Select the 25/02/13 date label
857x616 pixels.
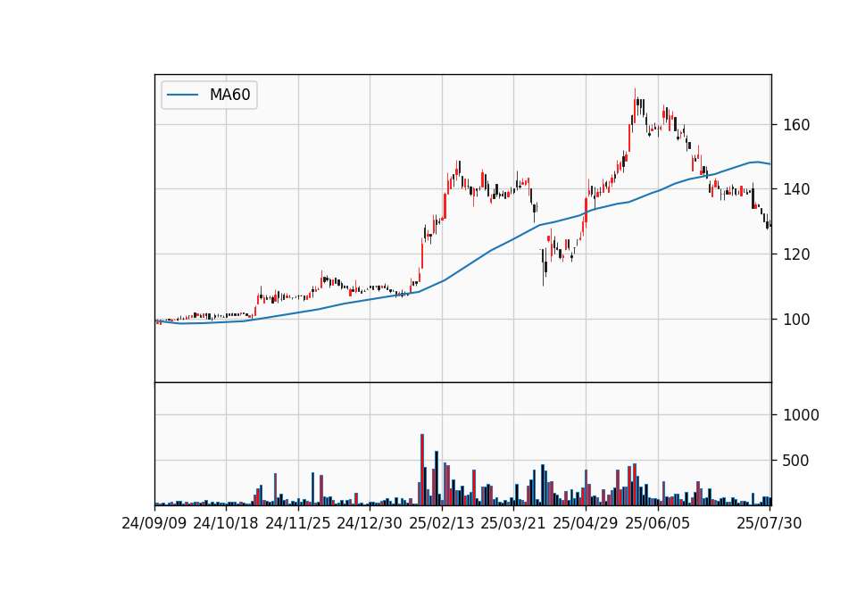coord(442,523)
